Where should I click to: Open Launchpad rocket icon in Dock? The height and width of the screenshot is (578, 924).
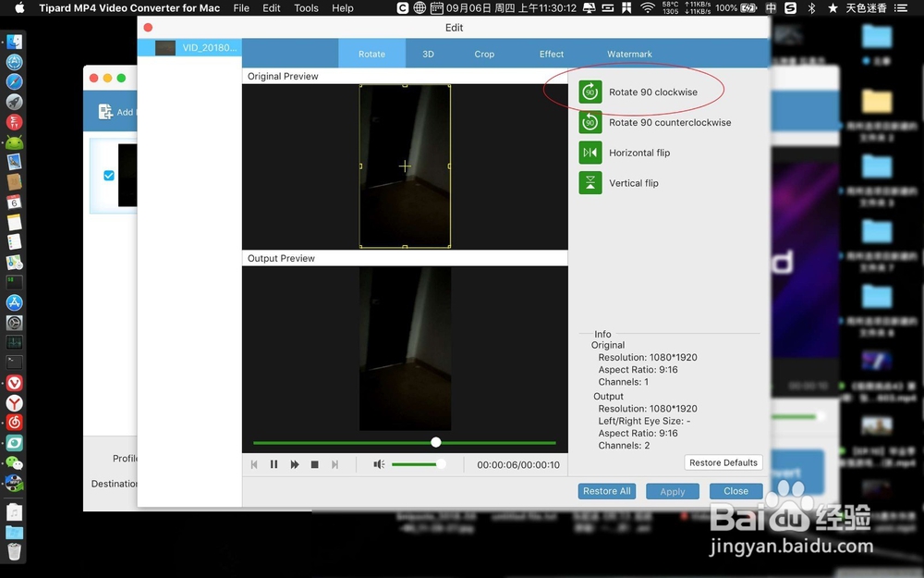click(x=14, y=102)
